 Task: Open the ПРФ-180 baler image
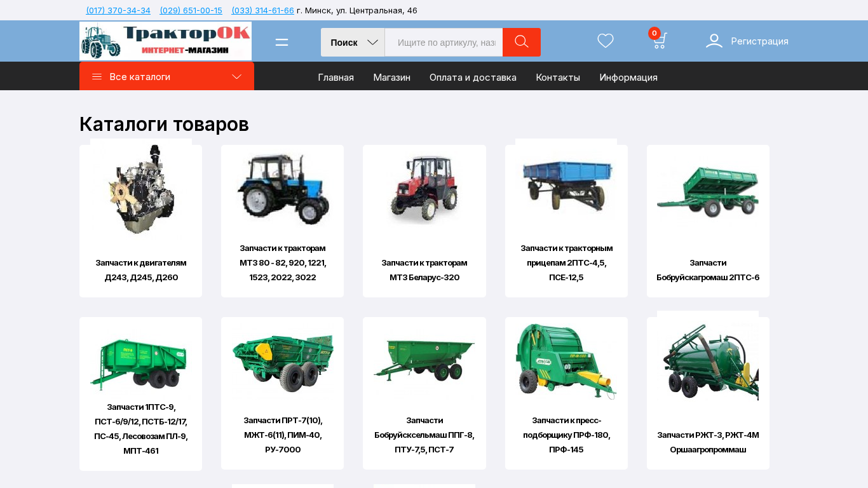coord(566,362)
